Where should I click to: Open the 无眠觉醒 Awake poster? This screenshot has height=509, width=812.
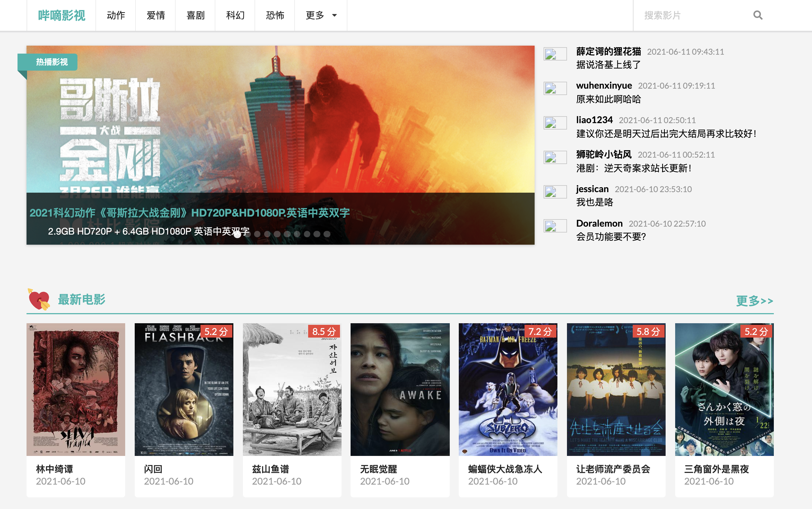(x=400, y=389)
